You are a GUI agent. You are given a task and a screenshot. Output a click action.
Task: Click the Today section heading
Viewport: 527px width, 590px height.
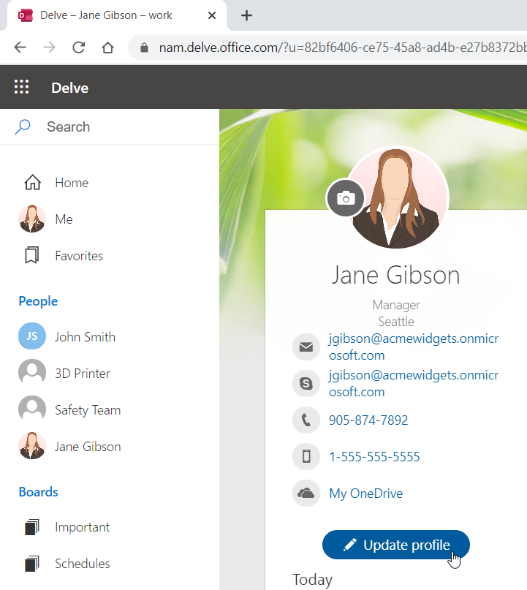click(313, 580)
